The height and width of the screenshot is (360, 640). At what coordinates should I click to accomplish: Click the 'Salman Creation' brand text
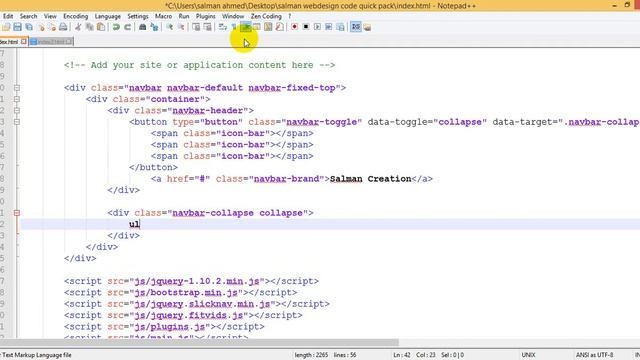coord(370,179)
